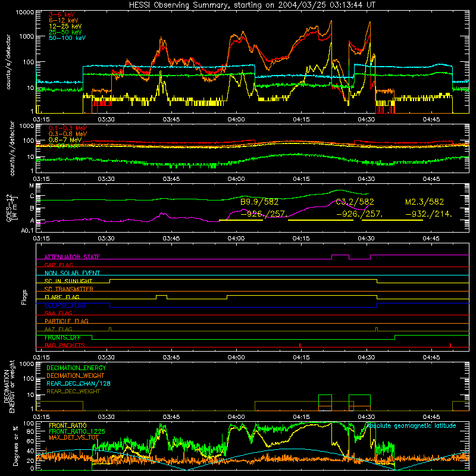Click the 04:00 tick under the top plot
Viewport: 476px width, 476px height.
click(x=236, y=120)
